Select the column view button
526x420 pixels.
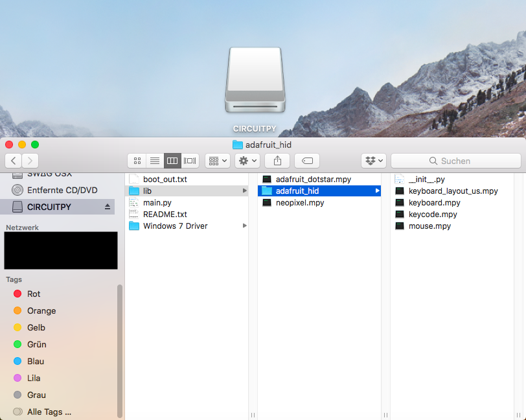172,161
